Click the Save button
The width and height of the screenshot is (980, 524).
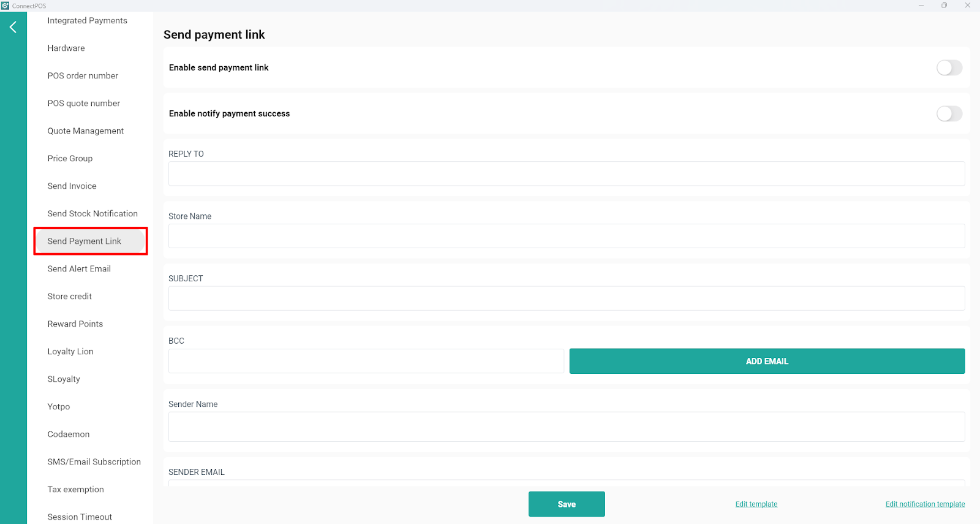point(567,504)
